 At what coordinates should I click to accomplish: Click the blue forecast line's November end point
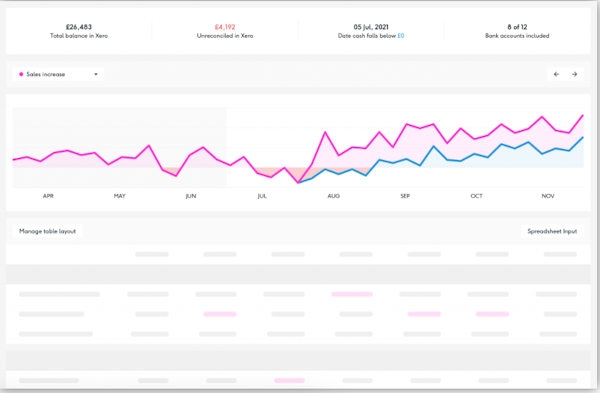pyautogui.click(x=583, y=137)
